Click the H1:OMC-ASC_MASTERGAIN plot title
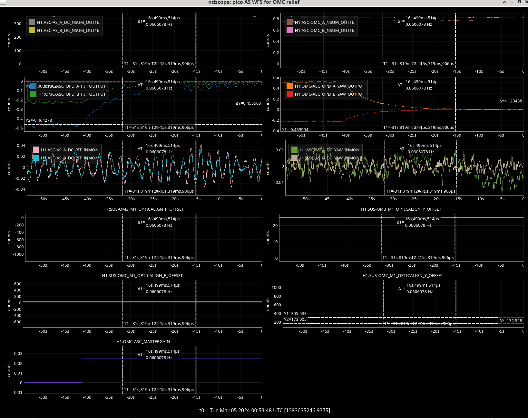The width and height of the screenshot is (528, 420). click(143, 341)
